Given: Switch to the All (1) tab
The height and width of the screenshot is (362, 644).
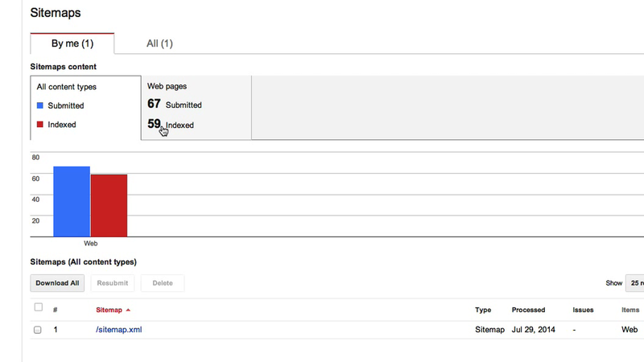Looking at the screenshot, I should pos(159,43).
